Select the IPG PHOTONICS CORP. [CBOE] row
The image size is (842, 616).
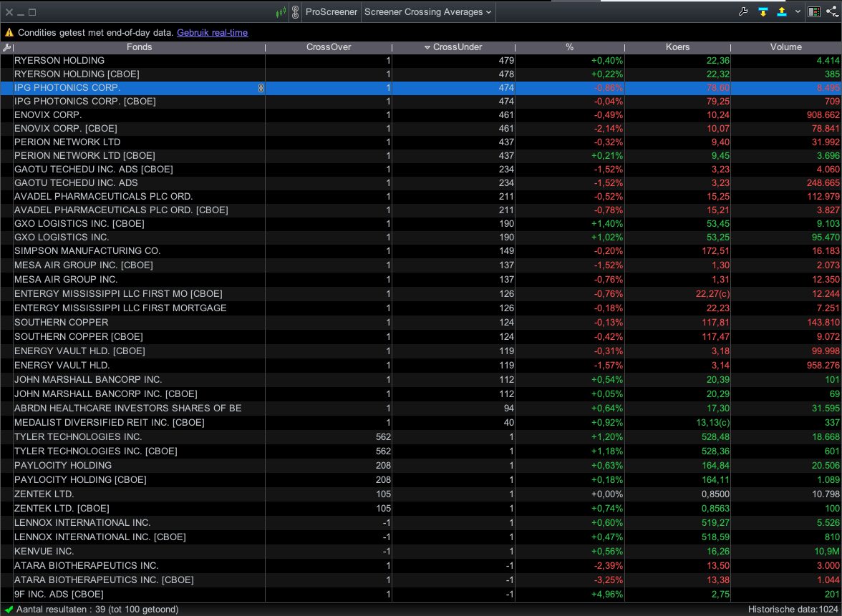421,102
